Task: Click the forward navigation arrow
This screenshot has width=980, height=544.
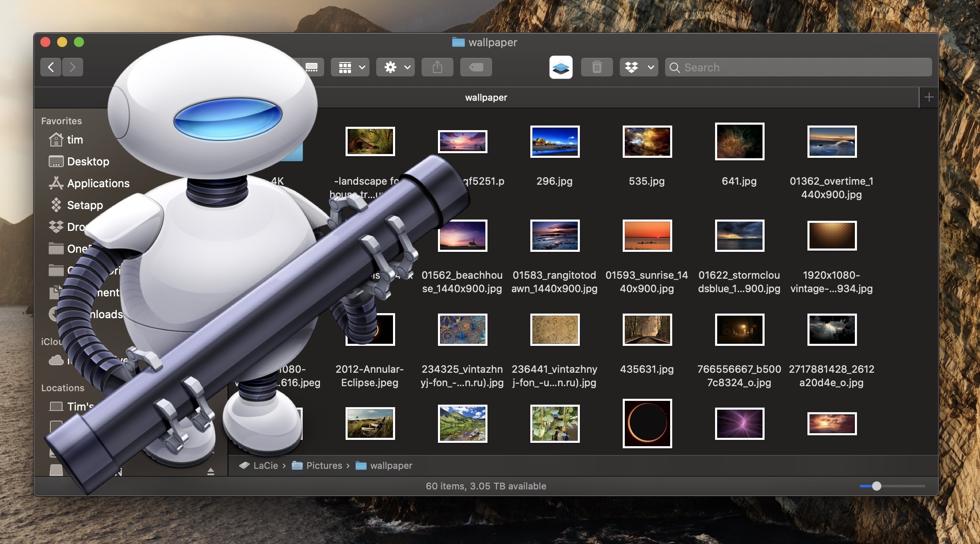Action: tap(73, 67)
